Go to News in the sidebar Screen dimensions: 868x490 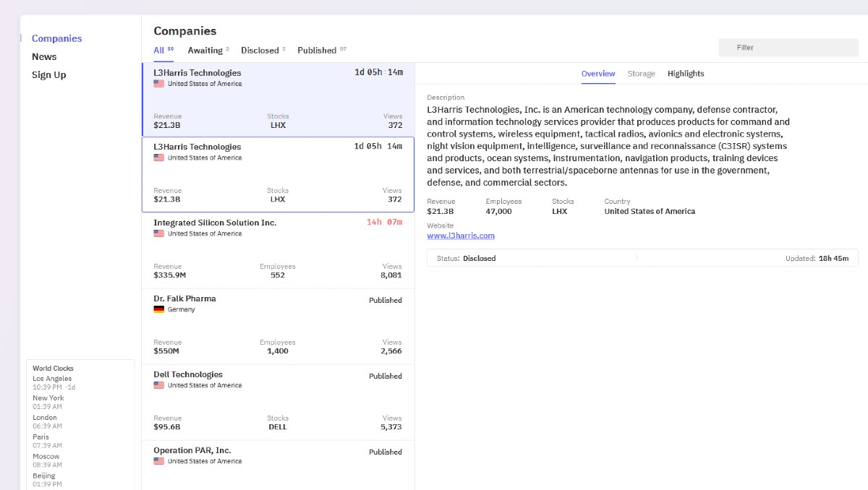[x=44, y=56]
